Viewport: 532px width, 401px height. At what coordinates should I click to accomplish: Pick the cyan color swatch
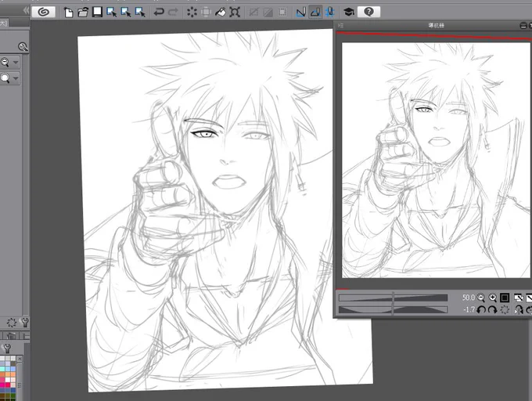click(2, 369)
